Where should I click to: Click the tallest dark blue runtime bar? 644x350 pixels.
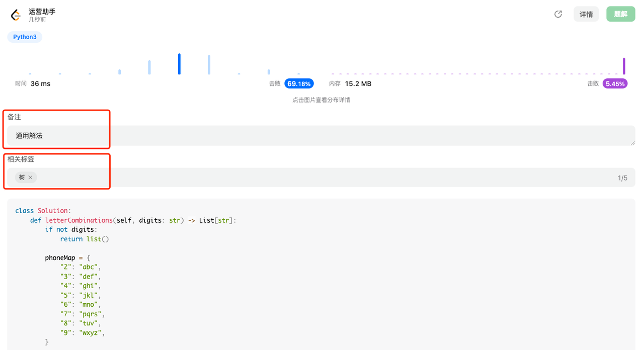pyautogui.click(x=179, y=64)
